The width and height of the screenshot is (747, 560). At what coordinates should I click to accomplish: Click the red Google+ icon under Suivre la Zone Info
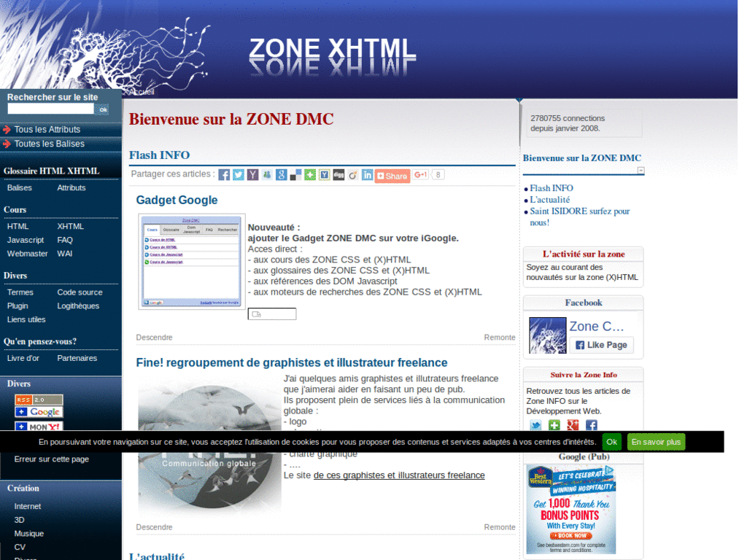pos(573,425)
